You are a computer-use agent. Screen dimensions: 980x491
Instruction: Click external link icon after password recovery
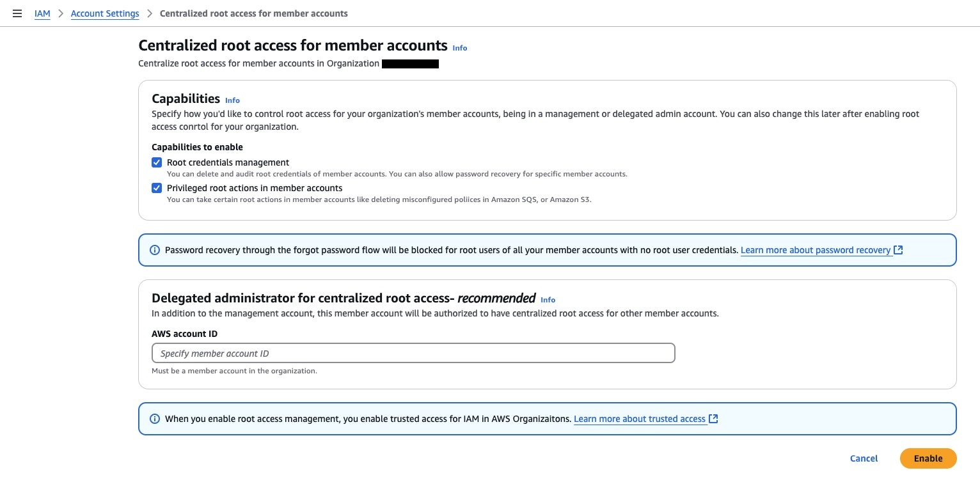[x=898, y=250]
